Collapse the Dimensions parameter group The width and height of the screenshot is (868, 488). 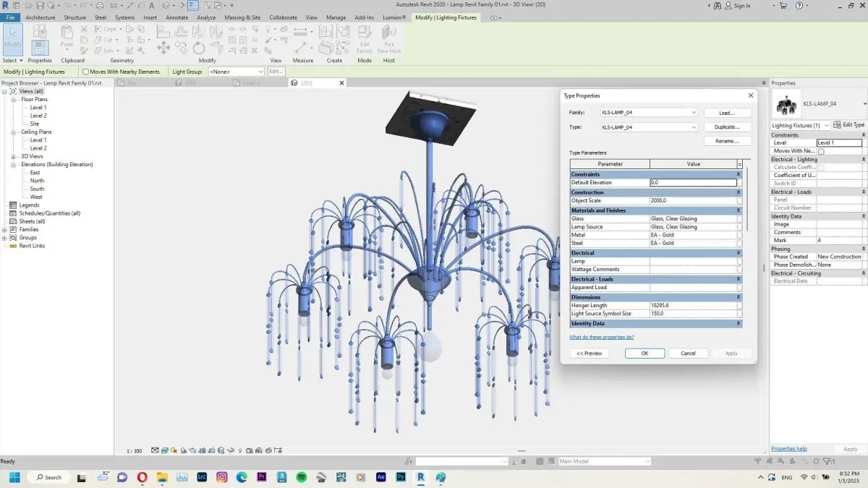click(739, 297)
